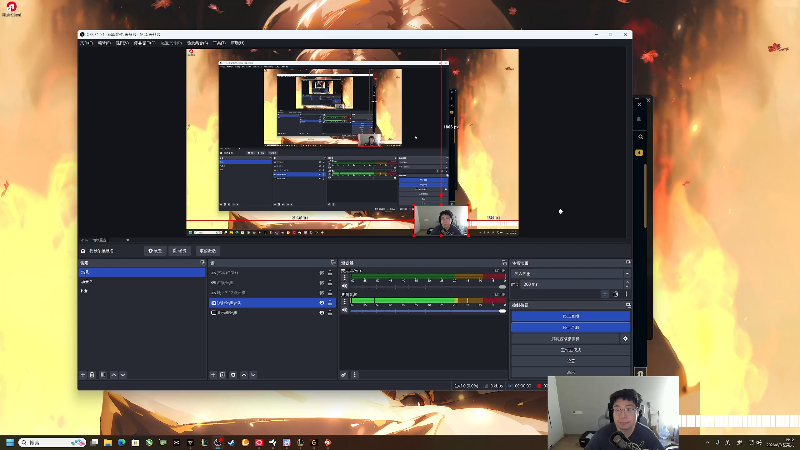This screenshot has width=800, height=450.
Task: Mute the second mixer track speaker icon
Action: 344,310
